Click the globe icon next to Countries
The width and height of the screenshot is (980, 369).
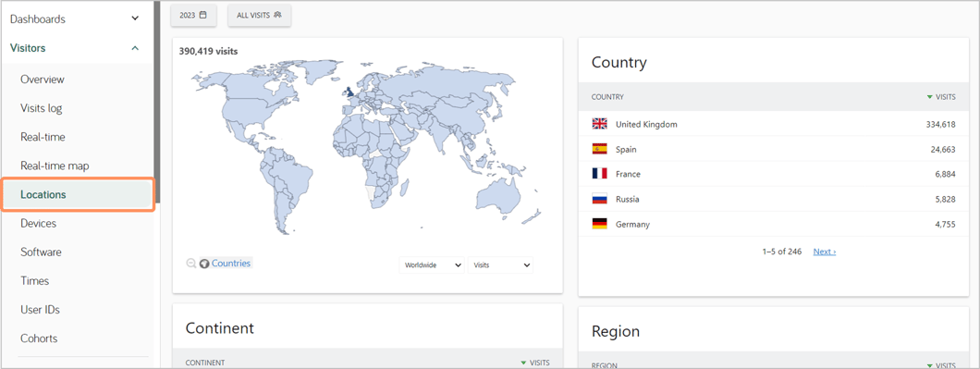pyautogui.click(x=204, y=264)
